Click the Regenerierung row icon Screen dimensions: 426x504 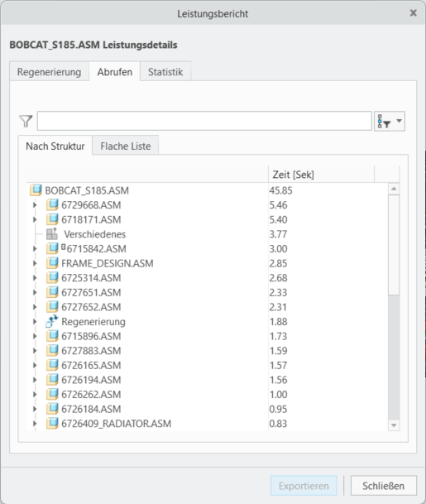[52, 321]
